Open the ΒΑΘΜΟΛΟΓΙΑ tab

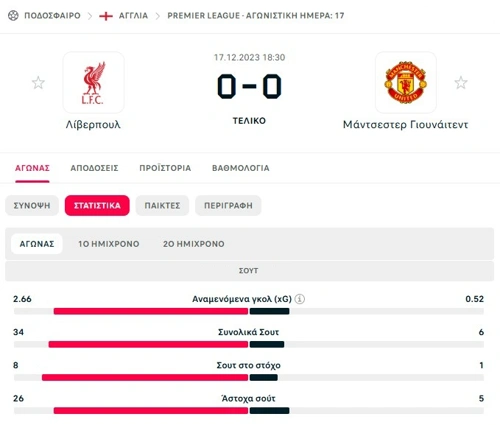pos(241,168)
